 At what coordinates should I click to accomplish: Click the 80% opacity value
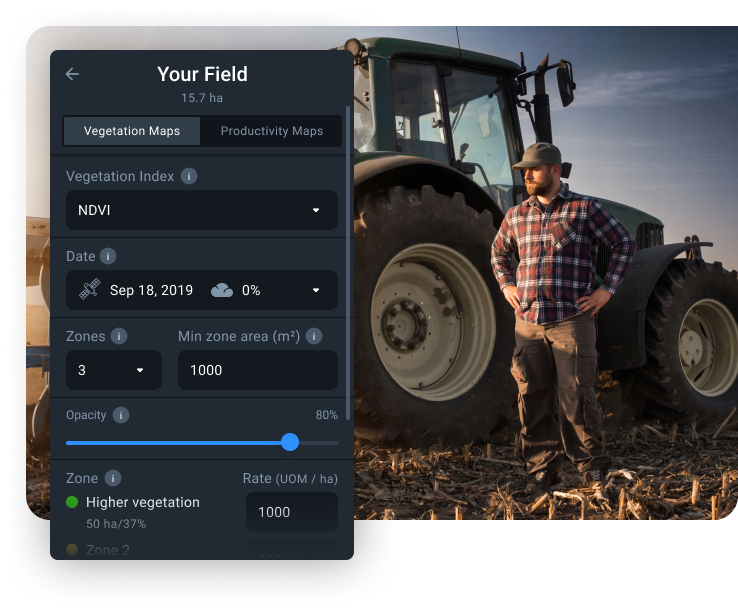pos(327,415)
